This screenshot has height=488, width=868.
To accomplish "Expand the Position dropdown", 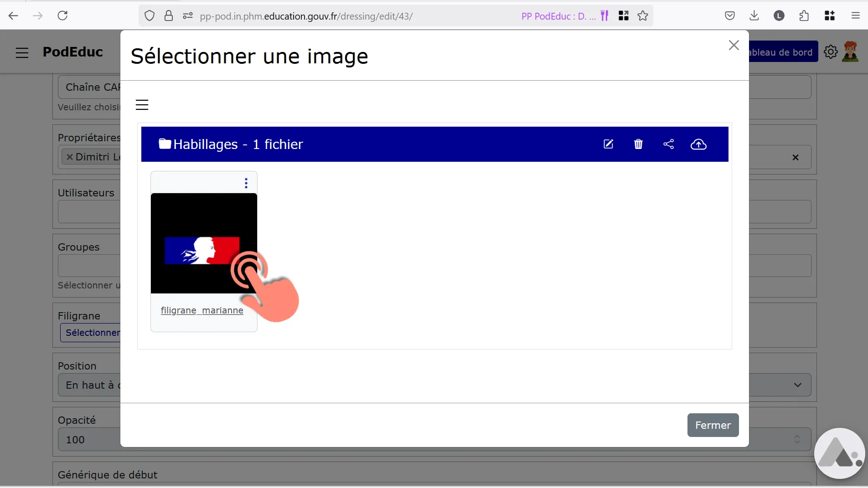I will point(798,385).
